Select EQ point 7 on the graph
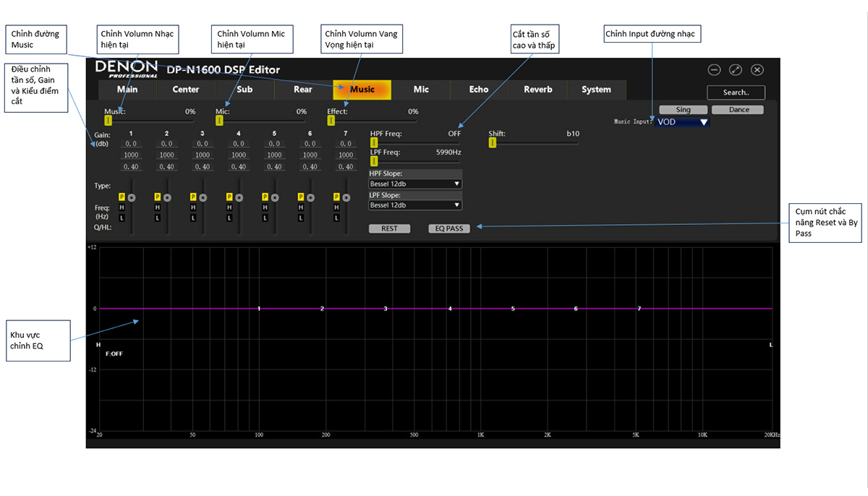This screenshot has width=868, height=496. [x=639, y=309]
